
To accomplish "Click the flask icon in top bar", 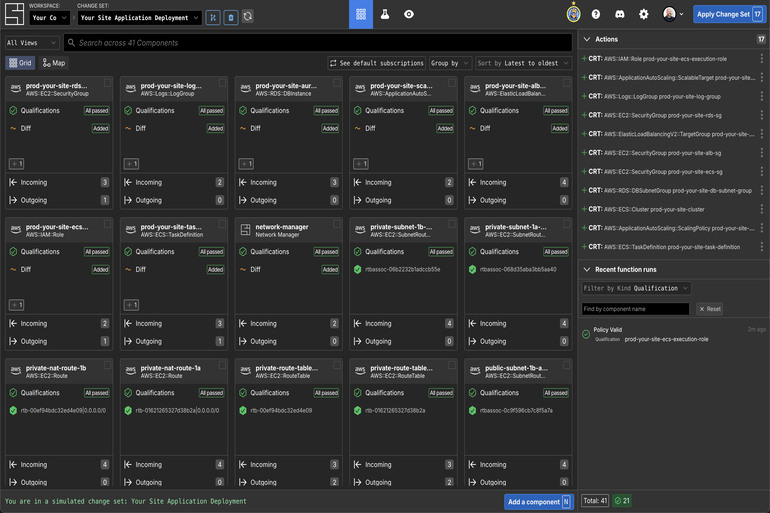I will tap(384, 15).
